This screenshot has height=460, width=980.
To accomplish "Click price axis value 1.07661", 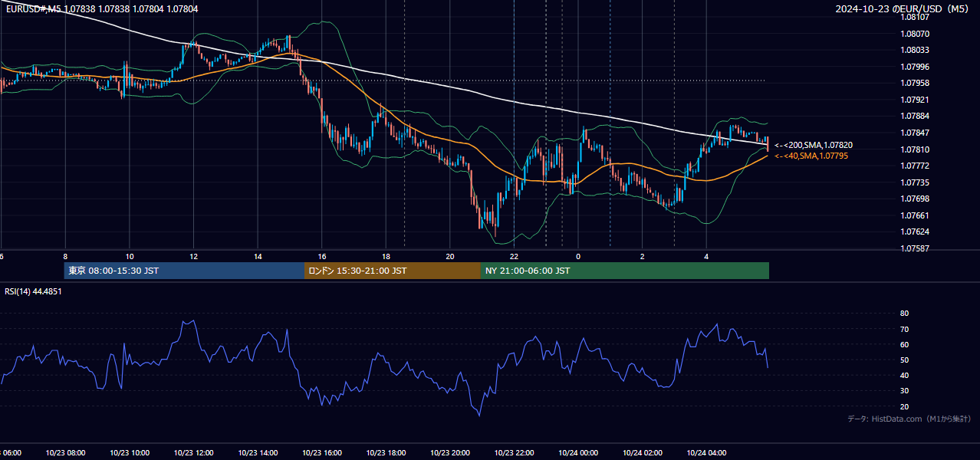I will tap(916, 215).
